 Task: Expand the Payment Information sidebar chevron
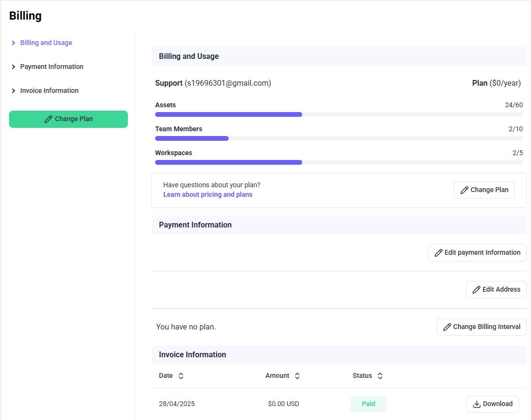point(13,67)
